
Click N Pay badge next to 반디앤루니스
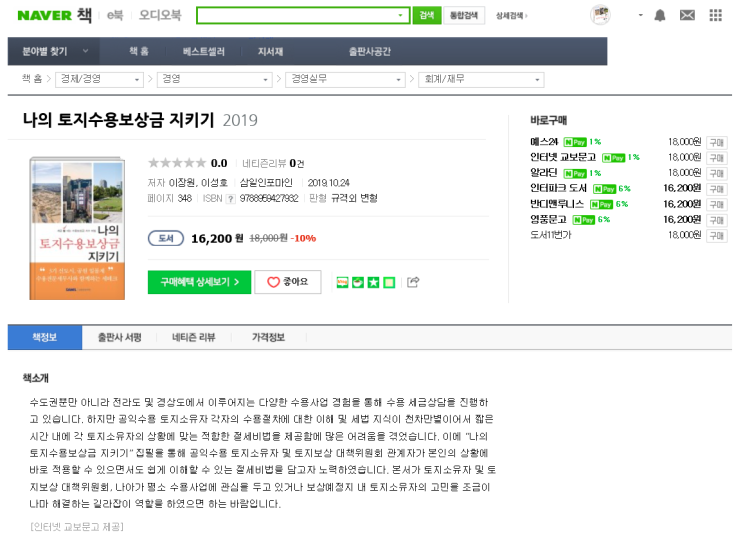tap(602, 205)
